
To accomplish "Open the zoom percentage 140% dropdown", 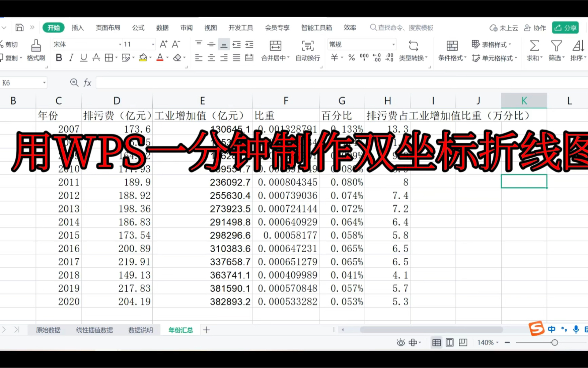I will (x=498, y=342).
